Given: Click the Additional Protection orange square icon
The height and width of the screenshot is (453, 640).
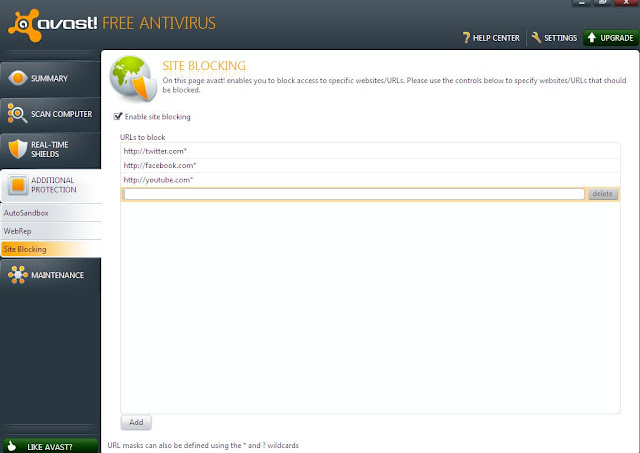Looking at the screenshot, I should [18, 185].
